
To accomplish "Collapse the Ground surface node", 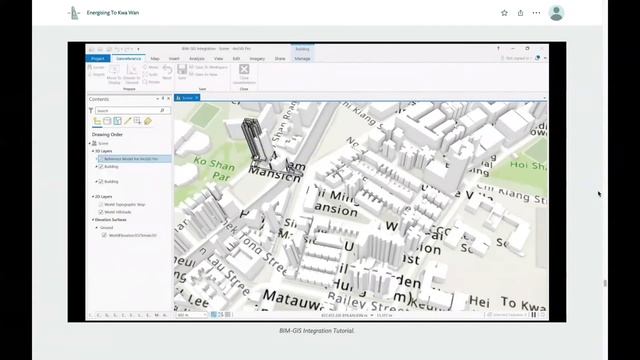I will pyautogui.click(x=97, y=227).
